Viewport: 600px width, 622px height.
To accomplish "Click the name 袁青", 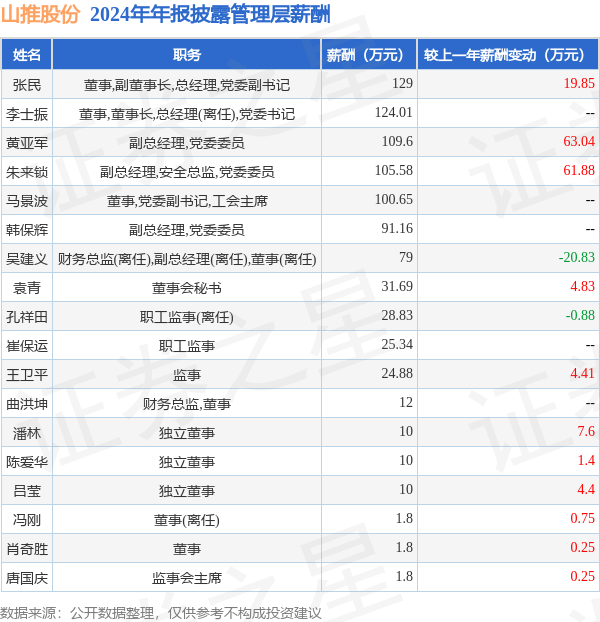I will coord(27,288).
